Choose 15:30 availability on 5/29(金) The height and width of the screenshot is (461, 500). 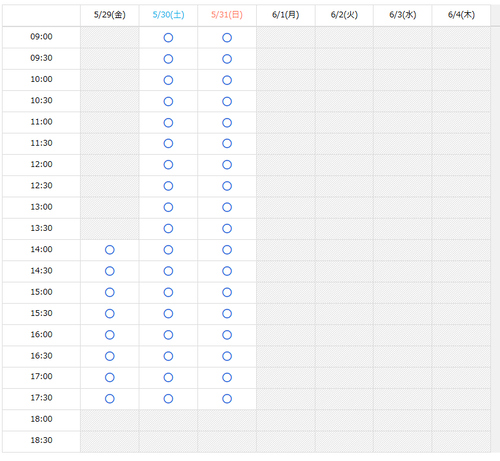click(x=110, y=314)
